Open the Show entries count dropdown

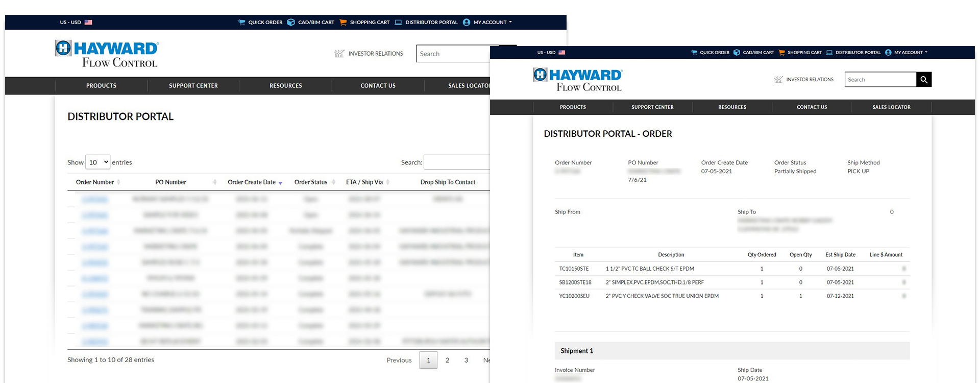[x=98, y=162]
